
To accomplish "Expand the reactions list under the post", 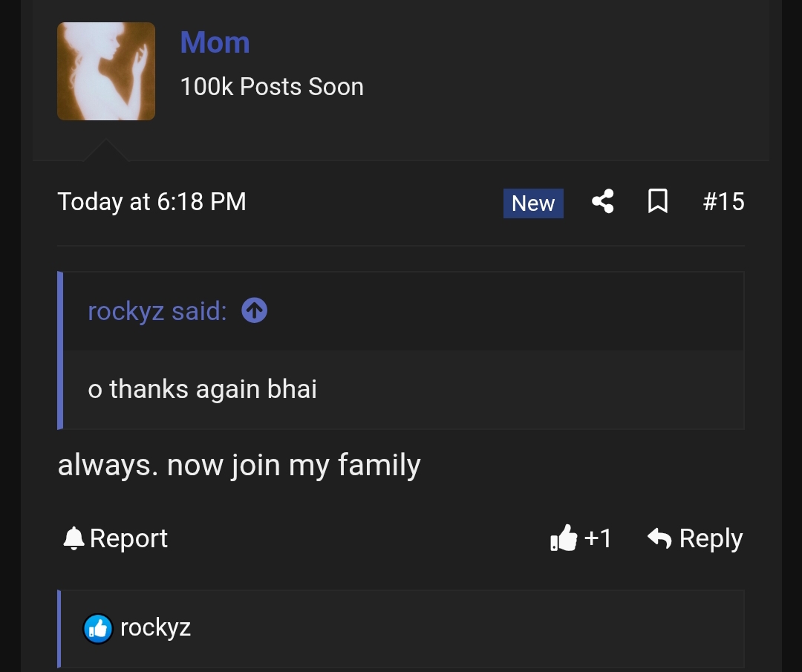I will pos(156,627).
